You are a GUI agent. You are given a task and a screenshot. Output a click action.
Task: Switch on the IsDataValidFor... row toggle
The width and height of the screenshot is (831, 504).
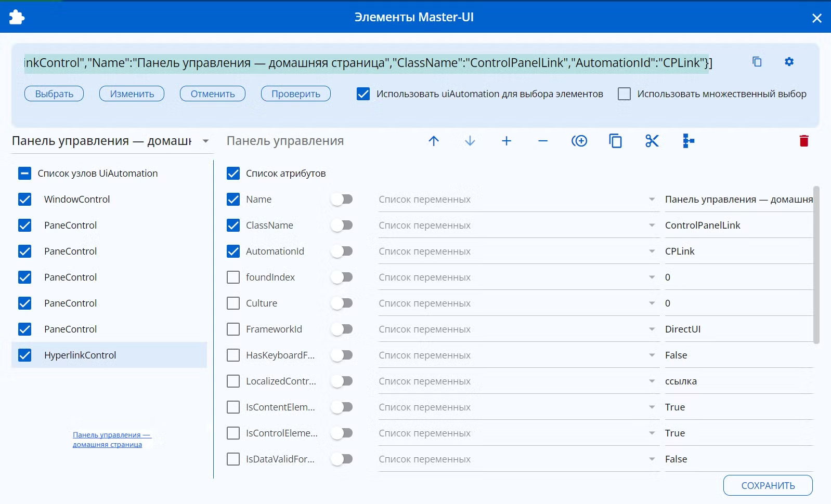point(342,459)
